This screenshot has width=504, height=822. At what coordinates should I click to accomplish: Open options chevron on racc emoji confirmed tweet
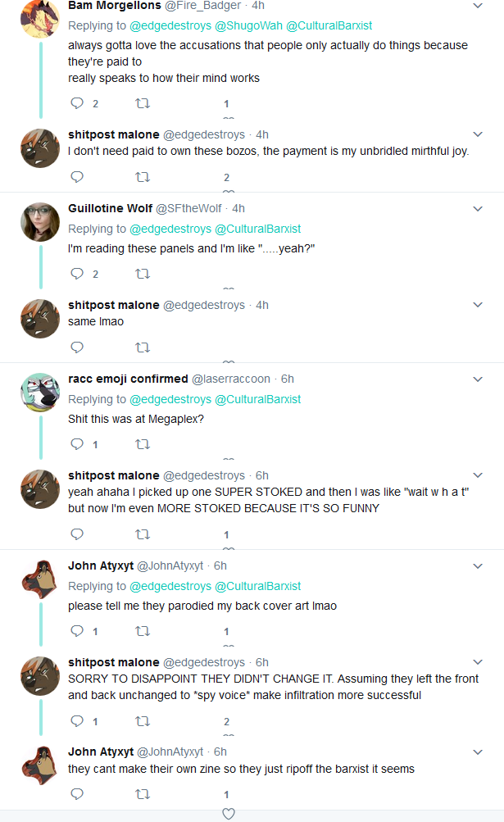click(x=478, y=379)
